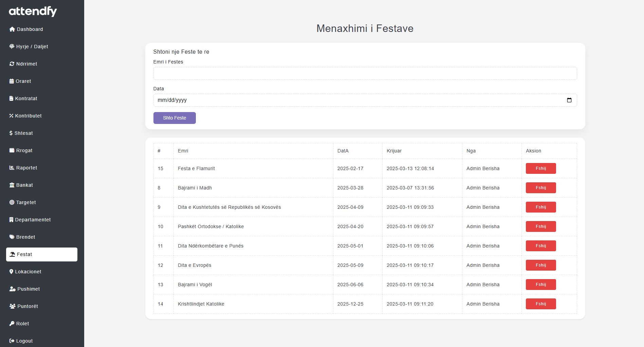
Task: Select the sync icon beside Ndrrimet
Action: click(x=12, y=64)
